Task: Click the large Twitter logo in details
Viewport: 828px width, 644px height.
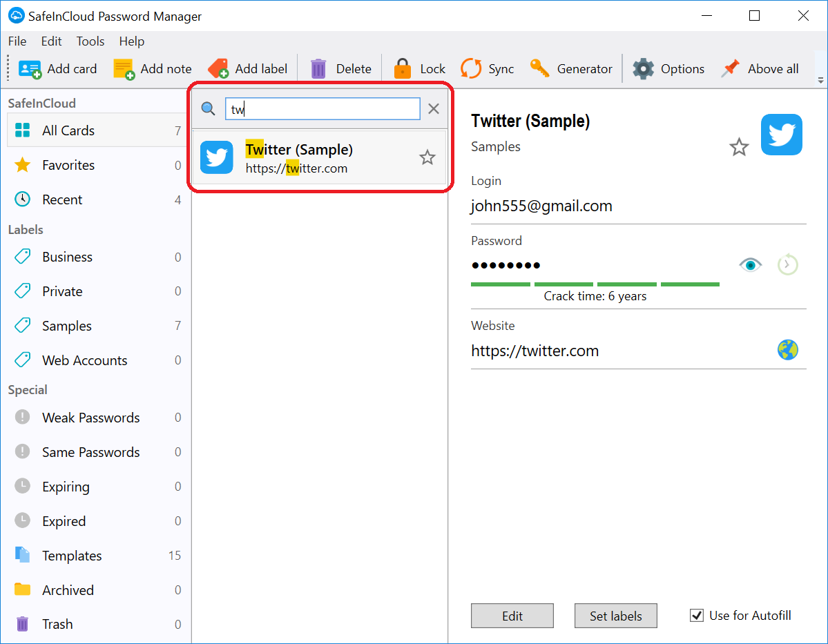Action: [782, 135]
